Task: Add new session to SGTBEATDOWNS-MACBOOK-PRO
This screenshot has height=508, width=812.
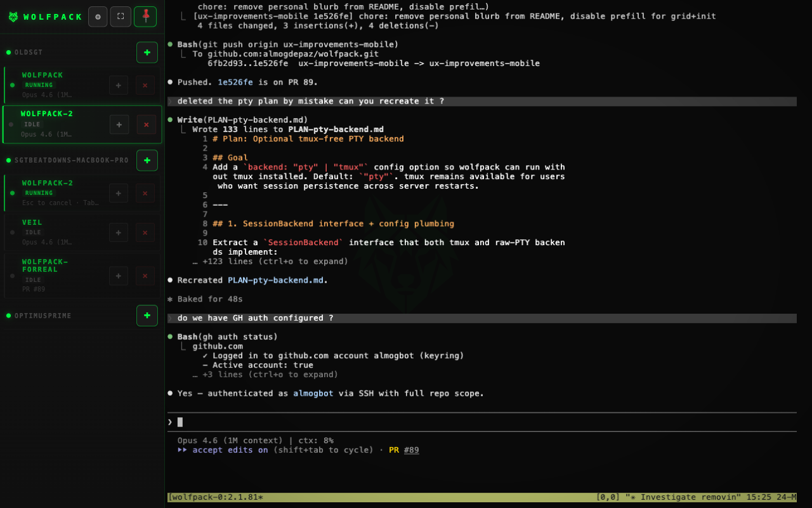Action: 147,160
